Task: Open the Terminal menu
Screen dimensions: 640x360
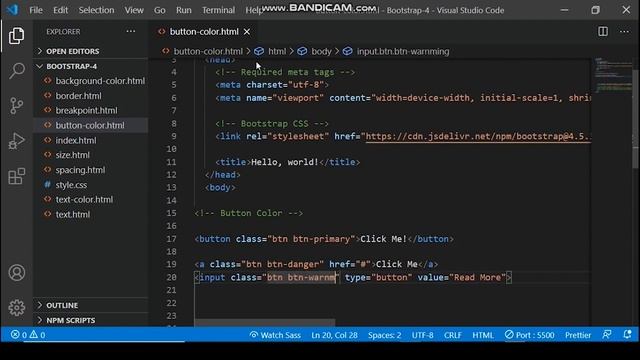Action: click(x=218, y=10)
